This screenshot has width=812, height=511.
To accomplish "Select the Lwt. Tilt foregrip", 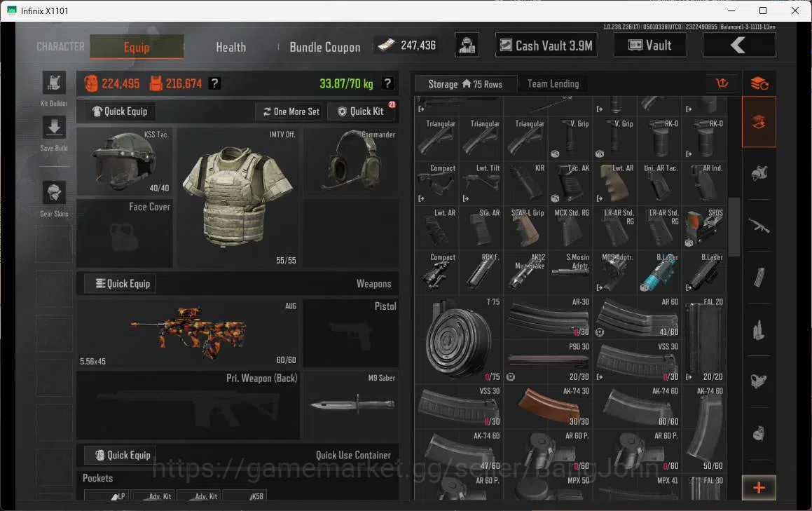I will coord(481,184).
